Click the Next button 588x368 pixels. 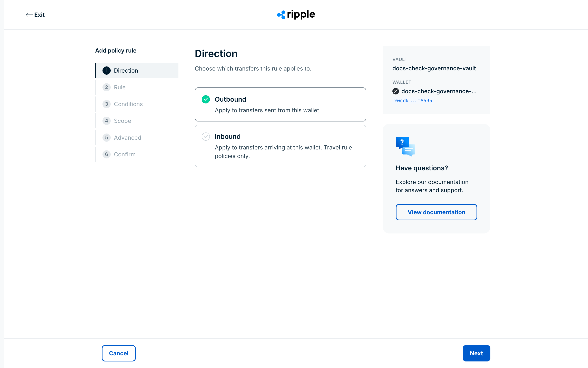tap(476, 353)
